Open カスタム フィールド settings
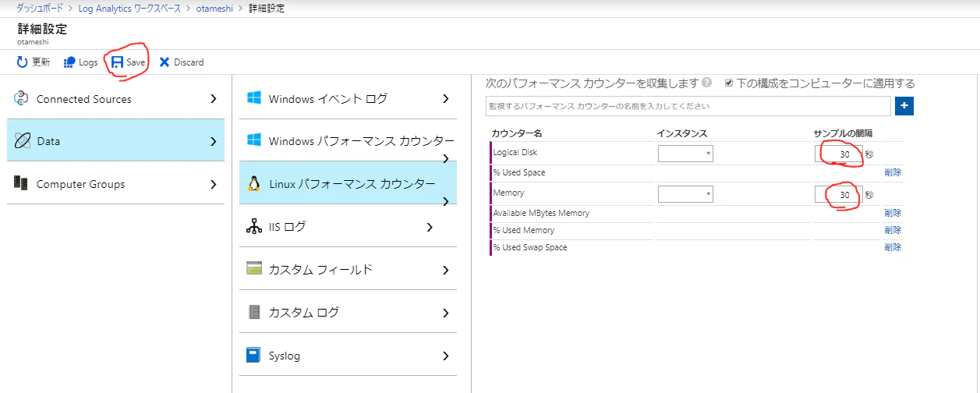This screenshot has height=393, width=980. point(348,270)
